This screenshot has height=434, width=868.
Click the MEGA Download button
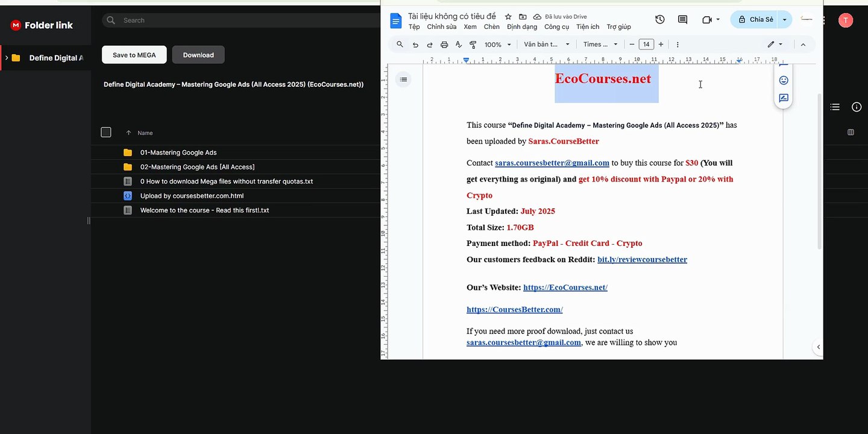click(x=198, y=55)
